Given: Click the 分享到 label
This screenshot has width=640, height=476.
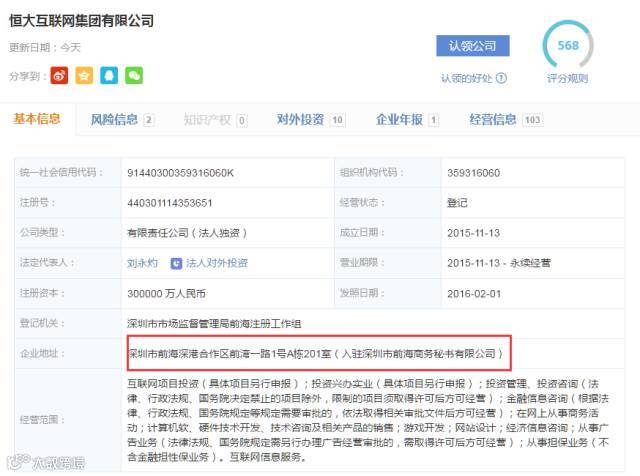Looking at the screenshot, I should (27, 76).
